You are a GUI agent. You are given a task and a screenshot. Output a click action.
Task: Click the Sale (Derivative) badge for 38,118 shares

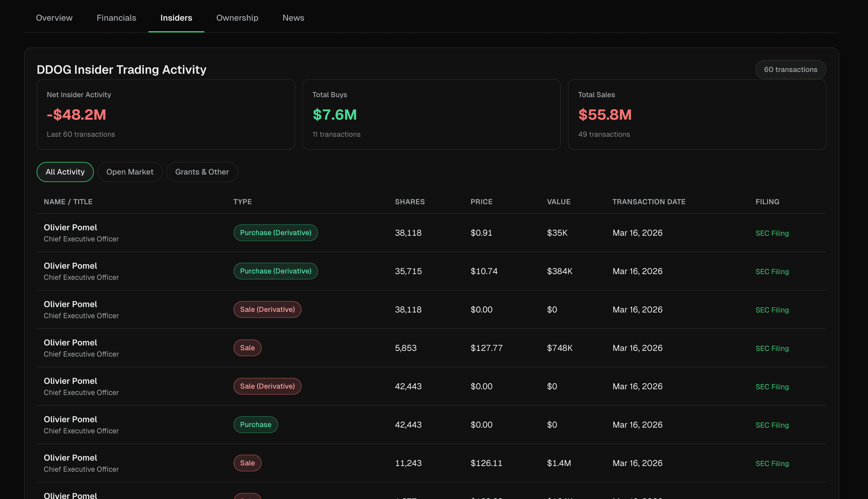click(268, 309)
